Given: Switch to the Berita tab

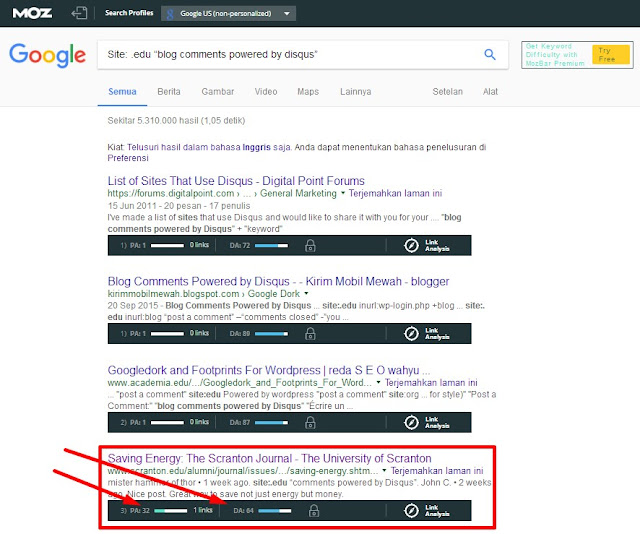Looking at the screenshot, I should click(169, 91).
